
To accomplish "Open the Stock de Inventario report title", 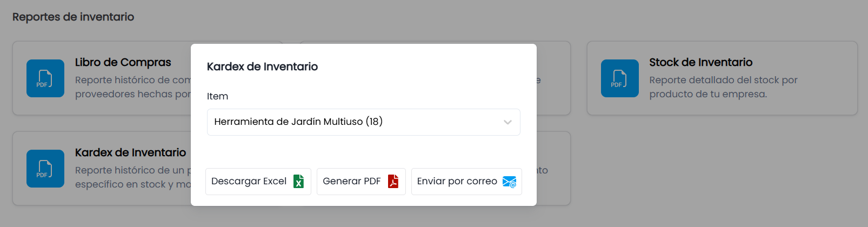I will (x=701, y=62).
